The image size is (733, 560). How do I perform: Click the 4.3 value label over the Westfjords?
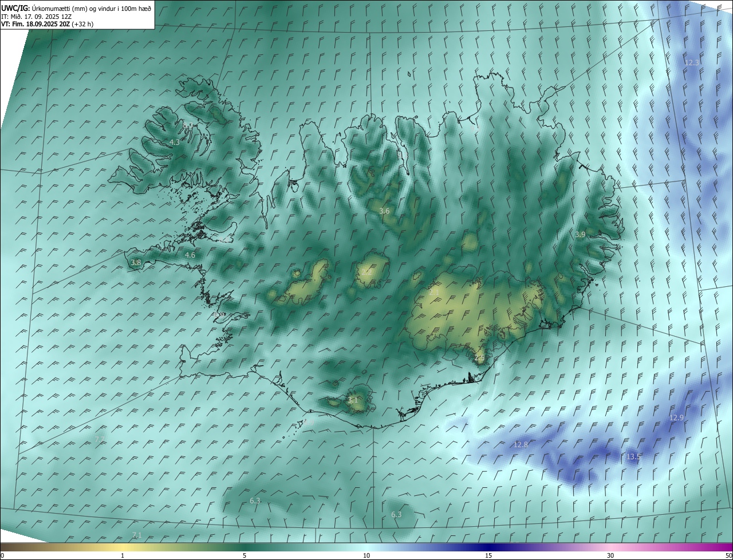click(x=175, y=142)
